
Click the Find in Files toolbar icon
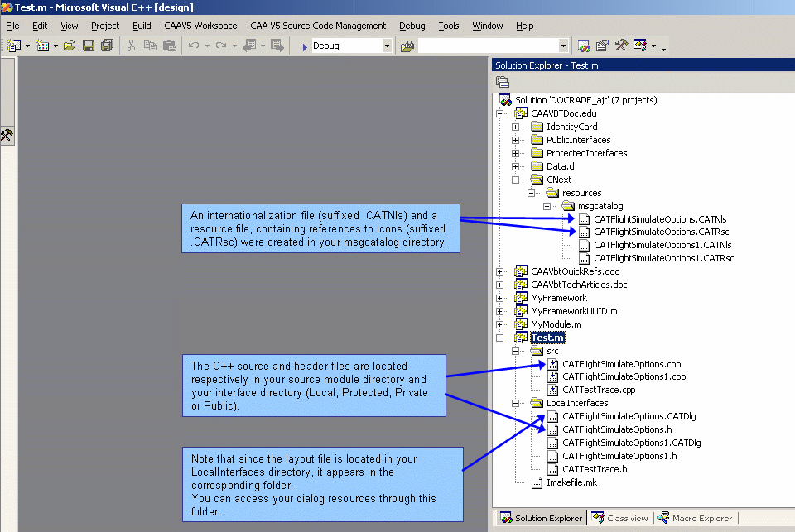click(407, 46)
